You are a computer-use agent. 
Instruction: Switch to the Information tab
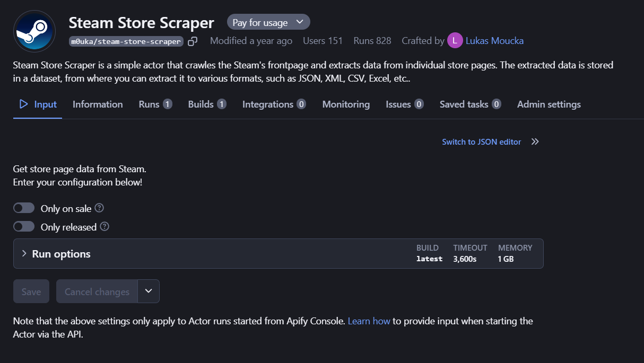tap(98, 104)
